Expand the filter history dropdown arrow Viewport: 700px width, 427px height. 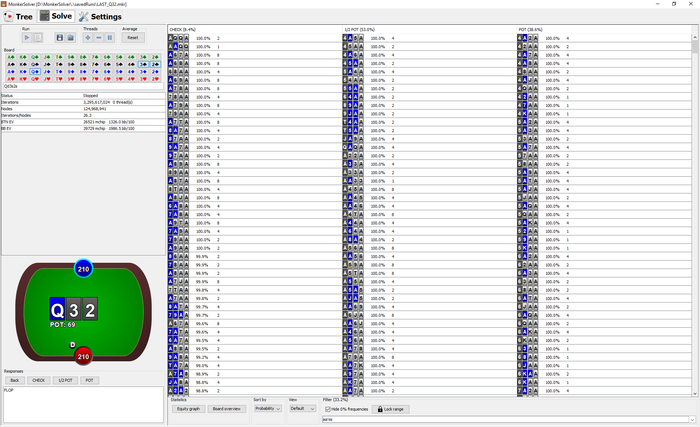click(x=692, y=419)
